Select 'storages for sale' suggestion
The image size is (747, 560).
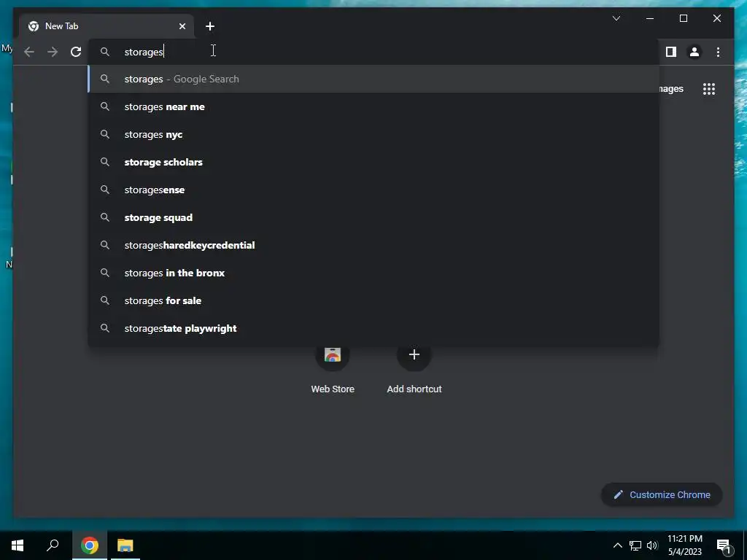[373, 300]
